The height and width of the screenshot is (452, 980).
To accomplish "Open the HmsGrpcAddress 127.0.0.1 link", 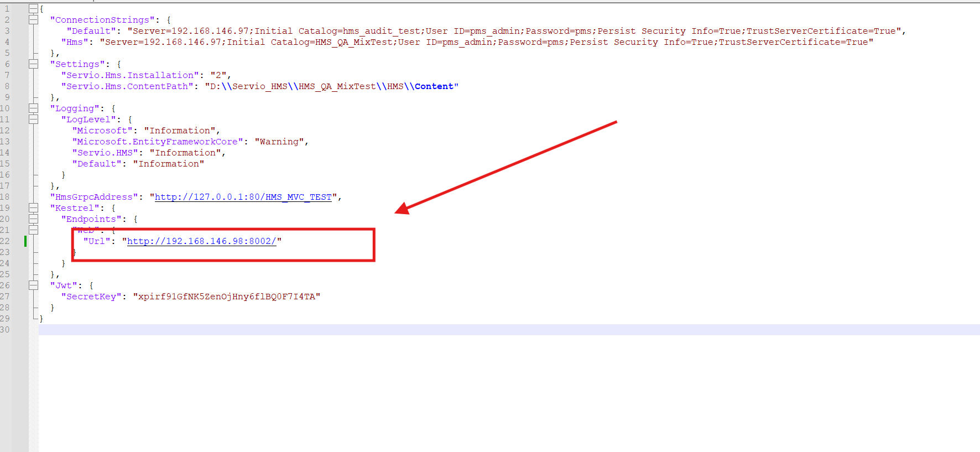I will pyautogui.click(x=243, y=197).
